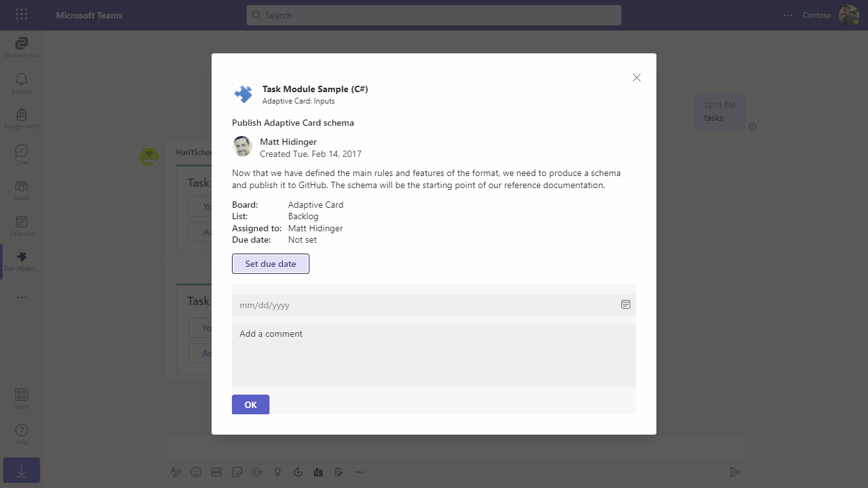
Task: Open Teams in the sidebar
Action: pos(21,189)
